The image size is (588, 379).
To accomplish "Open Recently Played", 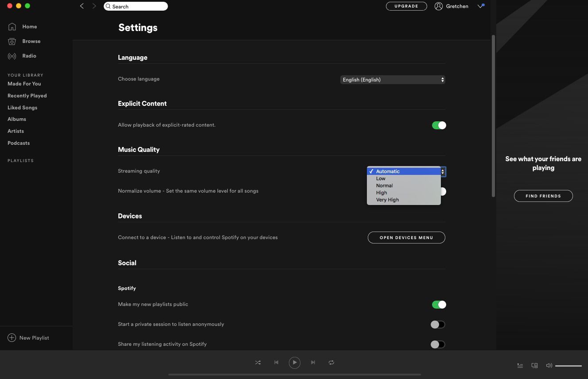I will 27,96.
